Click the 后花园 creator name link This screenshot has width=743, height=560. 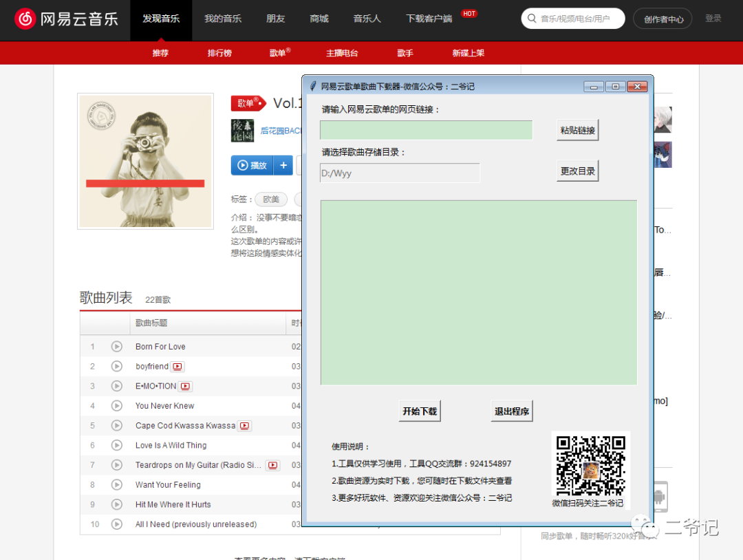[x=281, y=130]
